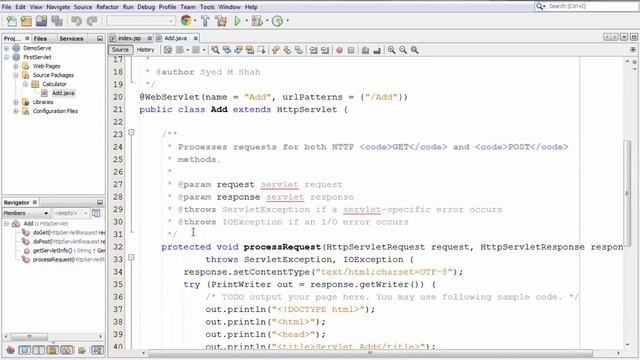Click the Shift Line Right icon
The width and height of the screenshot is (640, 360).
pos(324,50)
